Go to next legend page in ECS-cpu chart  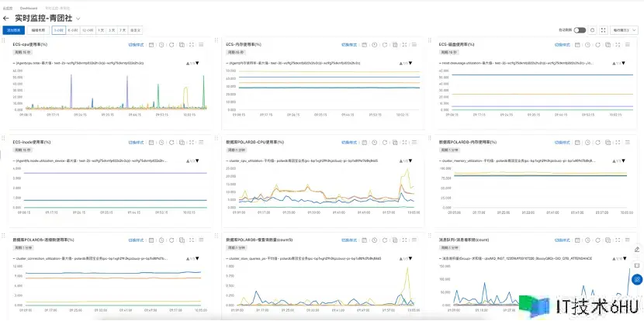pos(199,63)
